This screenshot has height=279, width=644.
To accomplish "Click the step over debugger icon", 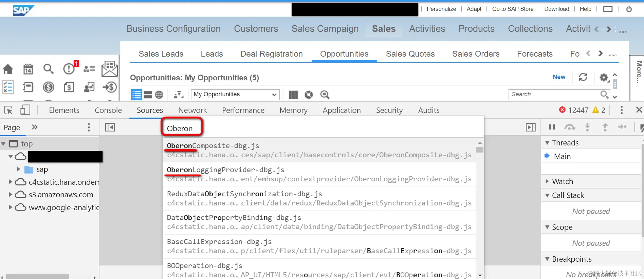I will [570, 127].
